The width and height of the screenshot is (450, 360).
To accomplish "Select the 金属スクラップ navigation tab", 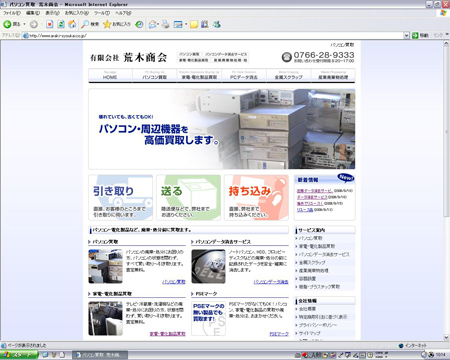I will coord(289,75).
